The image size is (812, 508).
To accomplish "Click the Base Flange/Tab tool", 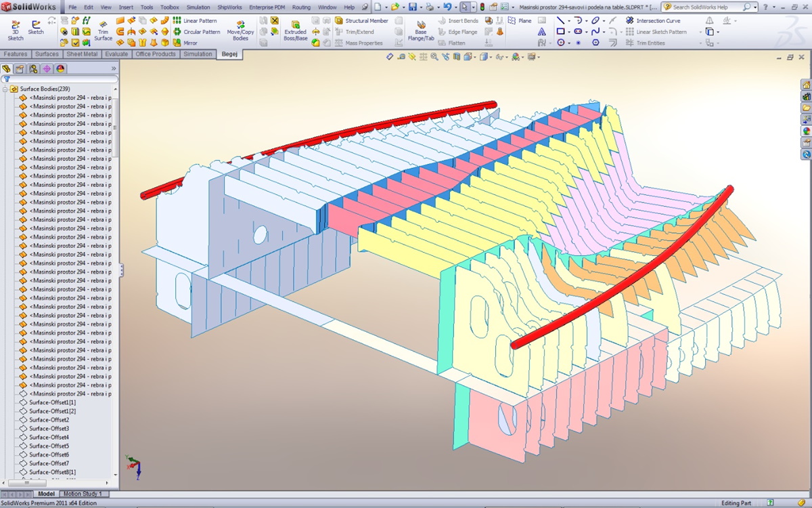I will 421,30.
